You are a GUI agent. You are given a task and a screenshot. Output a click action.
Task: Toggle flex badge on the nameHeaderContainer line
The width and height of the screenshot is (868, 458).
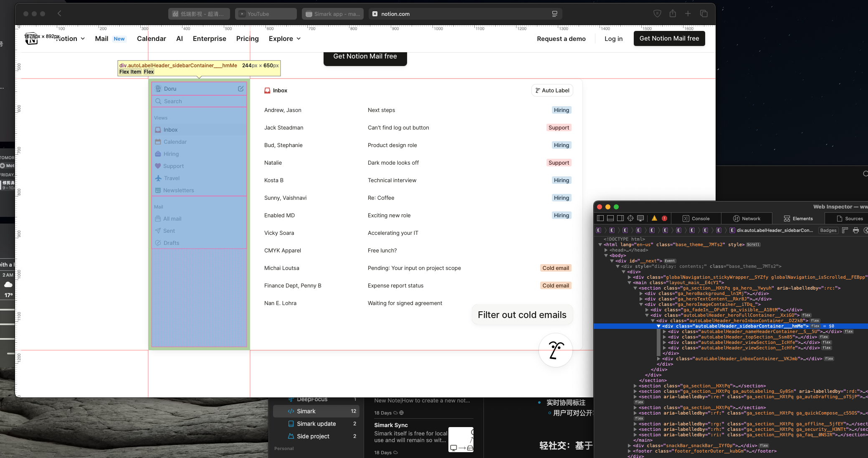(848, 331)
